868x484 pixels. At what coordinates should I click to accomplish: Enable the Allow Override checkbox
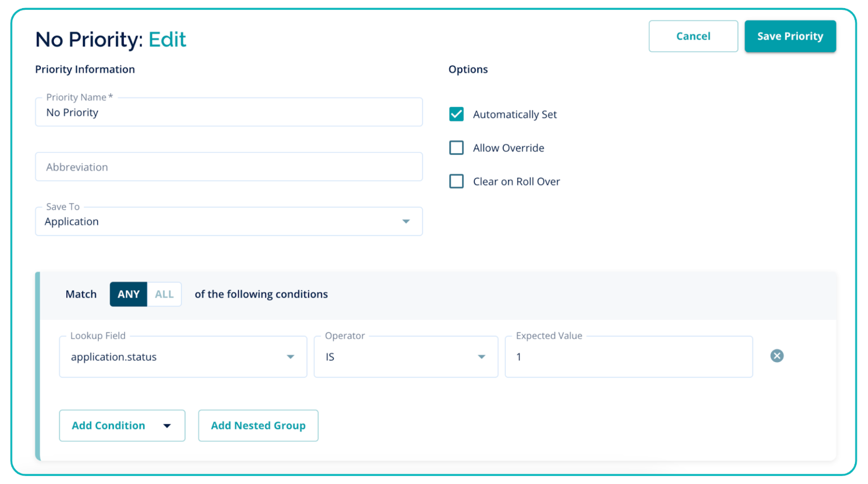pyautogui.click(x=456, y=148)
